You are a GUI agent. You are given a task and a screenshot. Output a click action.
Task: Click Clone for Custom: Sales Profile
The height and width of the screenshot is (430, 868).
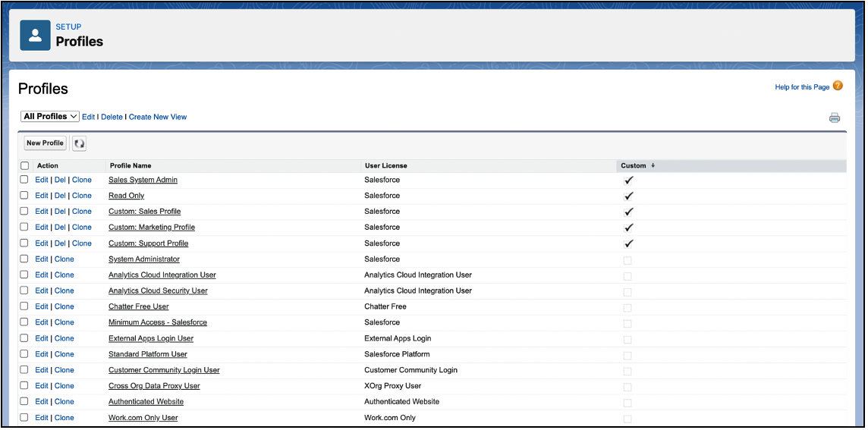(82, 212)
